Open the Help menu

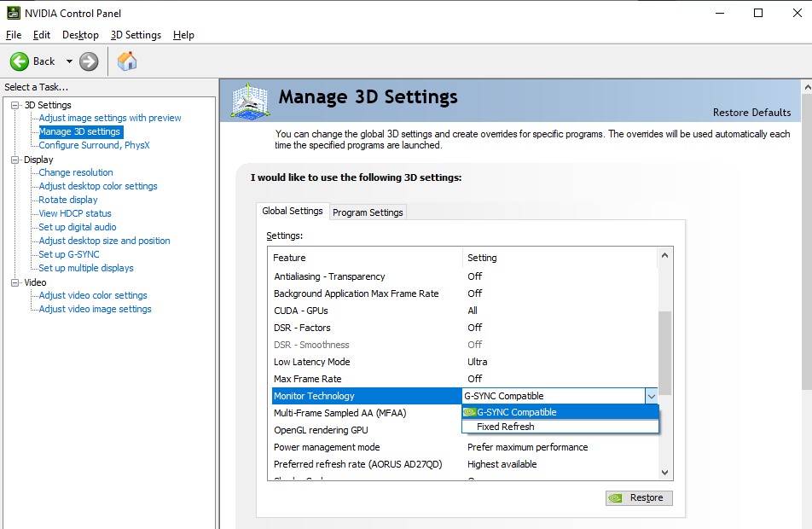[183, 35]
